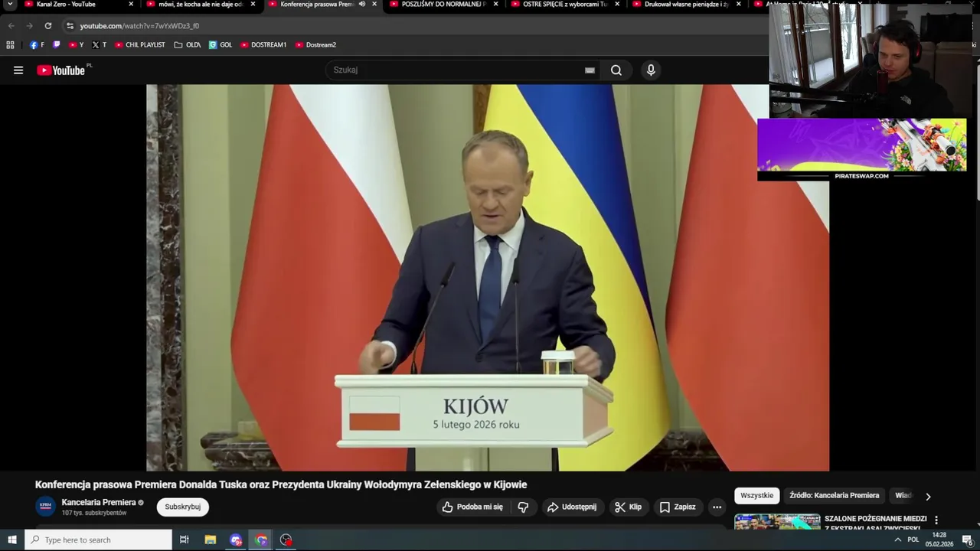Open Task View on the taskbar
This screenshot has width=980, height=551.
point(185,540)
